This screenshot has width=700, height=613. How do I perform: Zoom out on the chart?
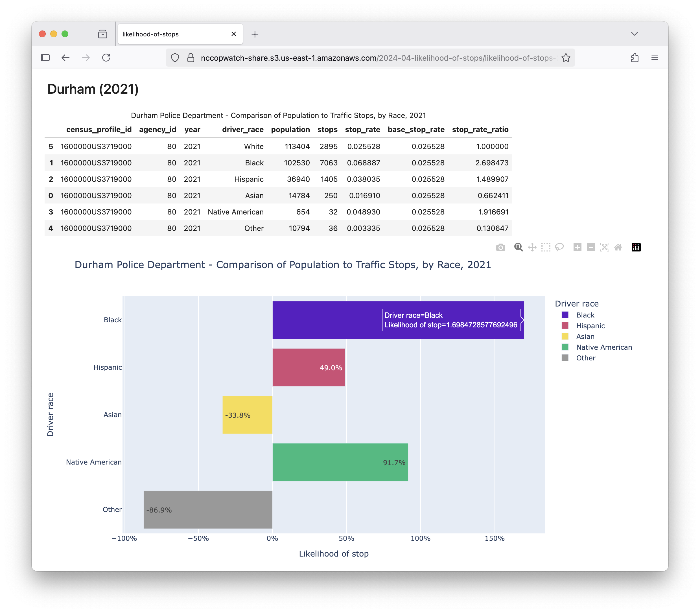click(x=591, y=247)
